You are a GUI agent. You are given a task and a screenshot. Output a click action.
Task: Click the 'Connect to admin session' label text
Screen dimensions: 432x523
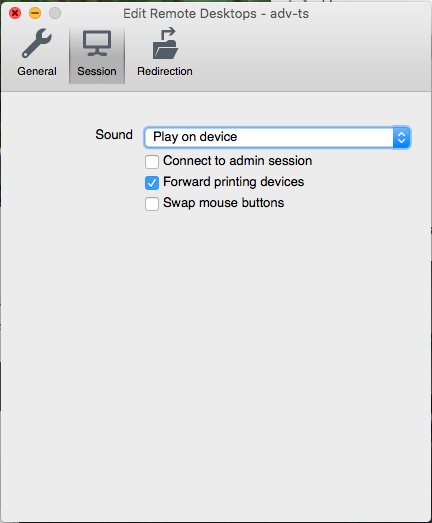click(238, 161)
